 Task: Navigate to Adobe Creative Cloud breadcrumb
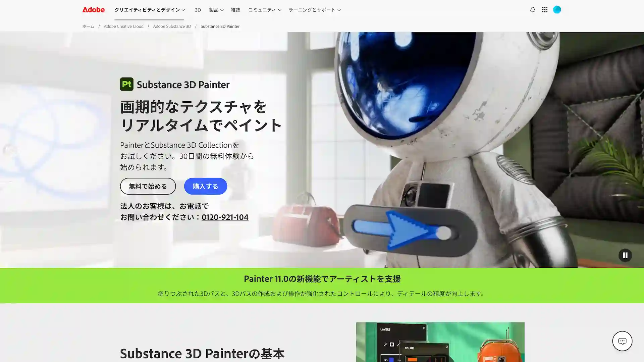point(123,26)
